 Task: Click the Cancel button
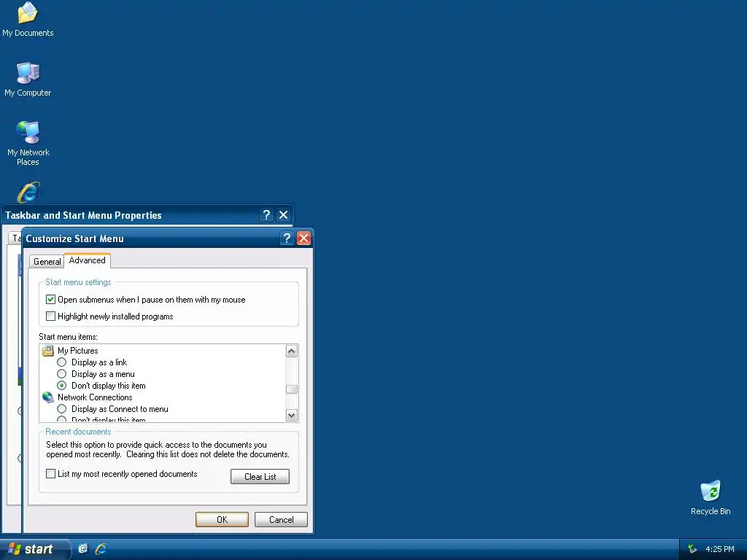[x=281, y=519]
